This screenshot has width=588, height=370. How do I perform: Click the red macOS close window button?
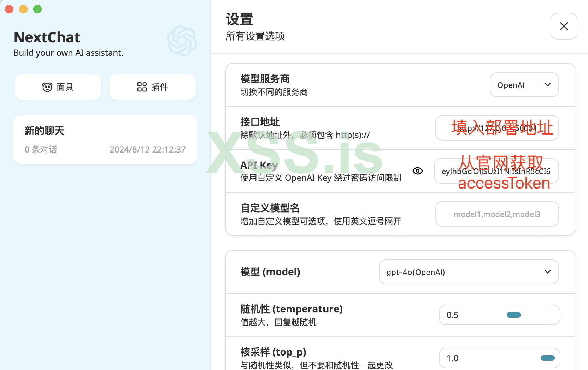pos(9,9)
